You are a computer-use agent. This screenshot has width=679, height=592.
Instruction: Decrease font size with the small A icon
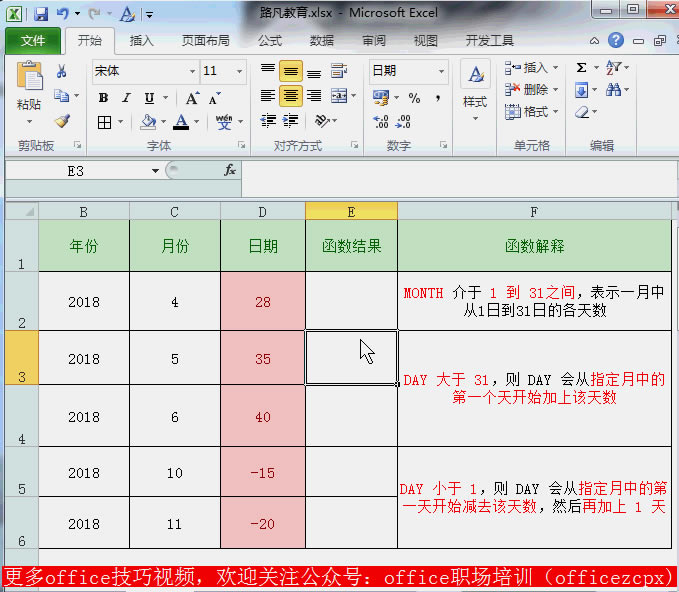[214, 98]
